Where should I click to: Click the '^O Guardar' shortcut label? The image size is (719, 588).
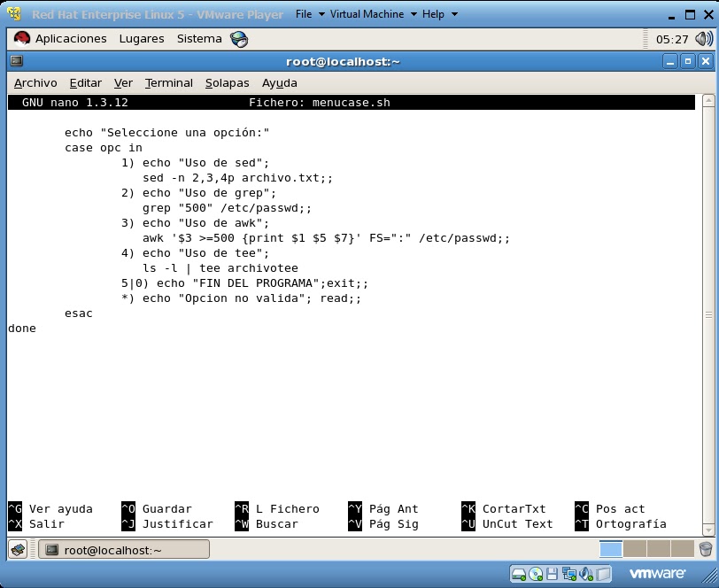157,508
